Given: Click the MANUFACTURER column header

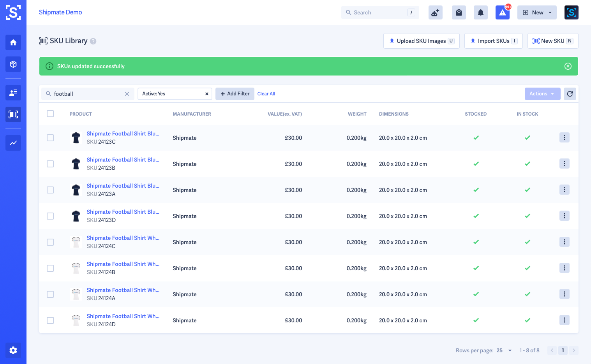Looking at the screenshot, I should (x=192, y=114).
